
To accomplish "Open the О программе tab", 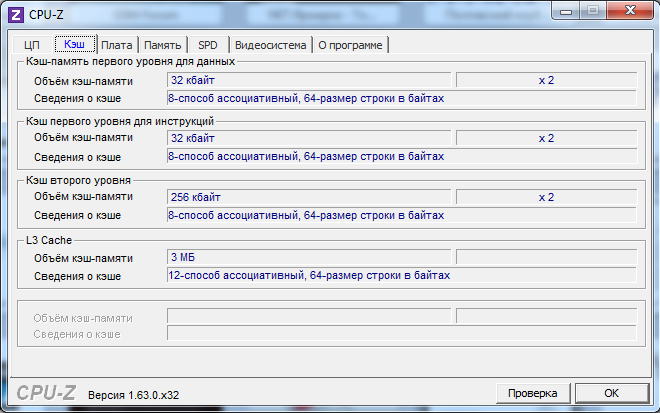I will (x=350, y=45).
